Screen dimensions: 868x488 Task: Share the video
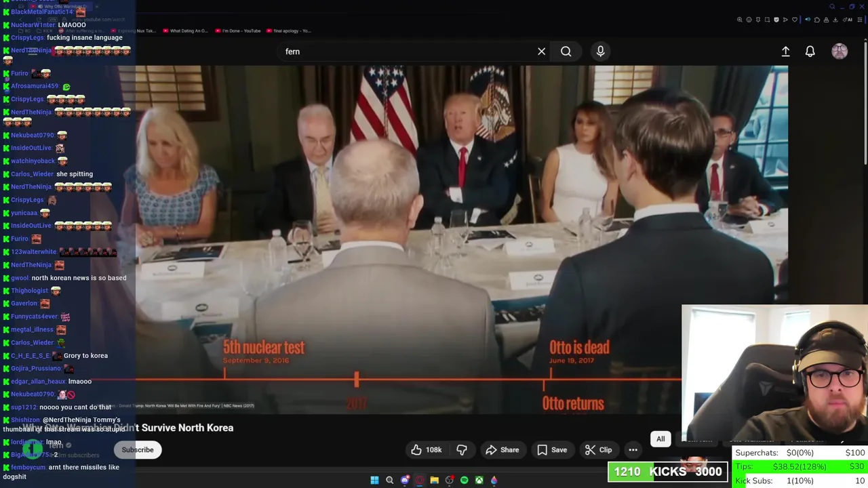pyautogui.click(x=502, y=450)
